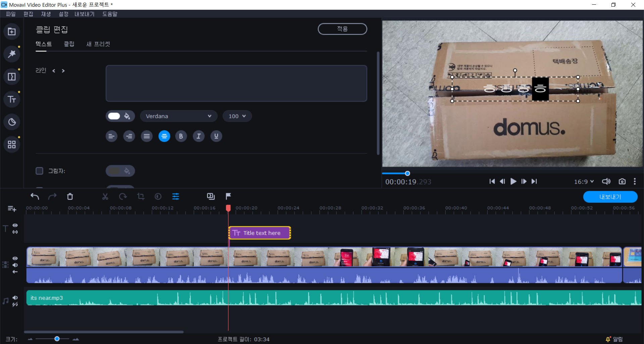The image size is (644, 344).
Task: Rotate the clip using the rotate icon
Action: coord(123,196)
